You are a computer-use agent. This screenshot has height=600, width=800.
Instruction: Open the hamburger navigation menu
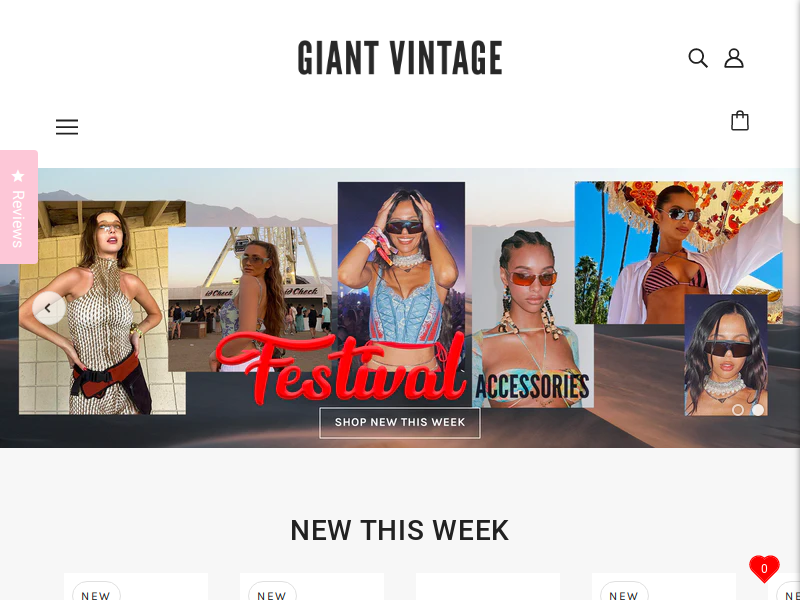point(67,127)
